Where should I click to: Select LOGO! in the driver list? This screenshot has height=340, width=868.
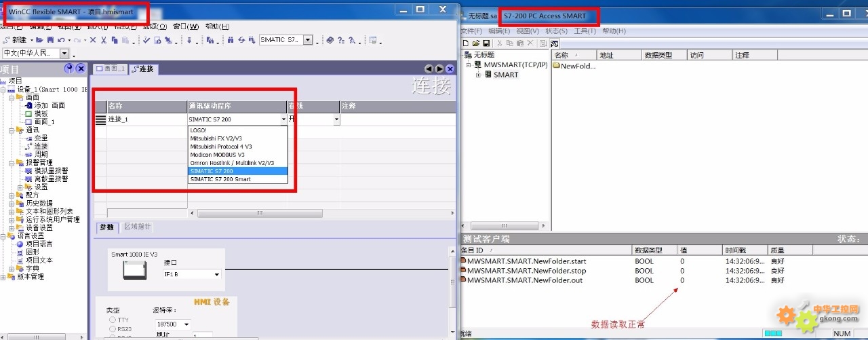pyautogui.click(x=237, y=130)
